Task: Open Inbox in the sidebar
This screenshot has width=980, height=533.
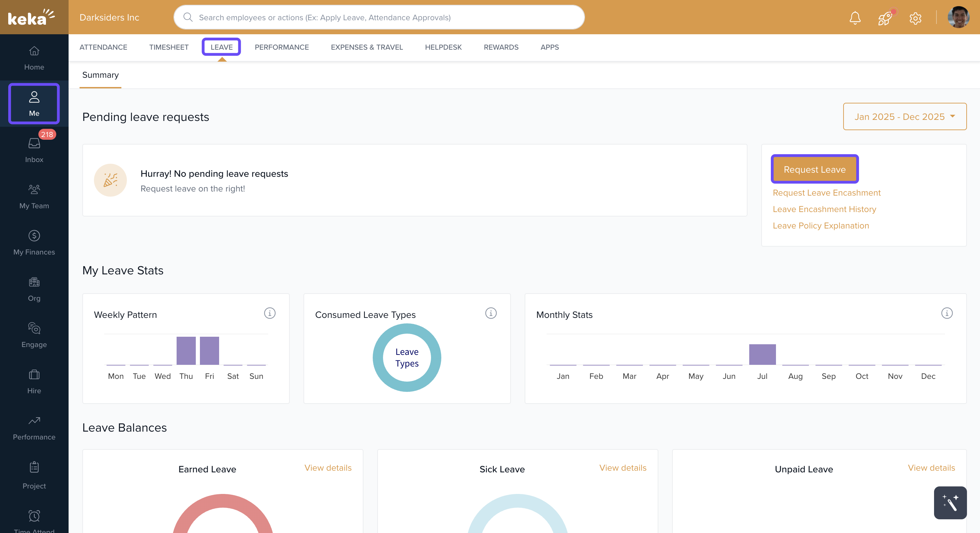Action: coord(34,150)
